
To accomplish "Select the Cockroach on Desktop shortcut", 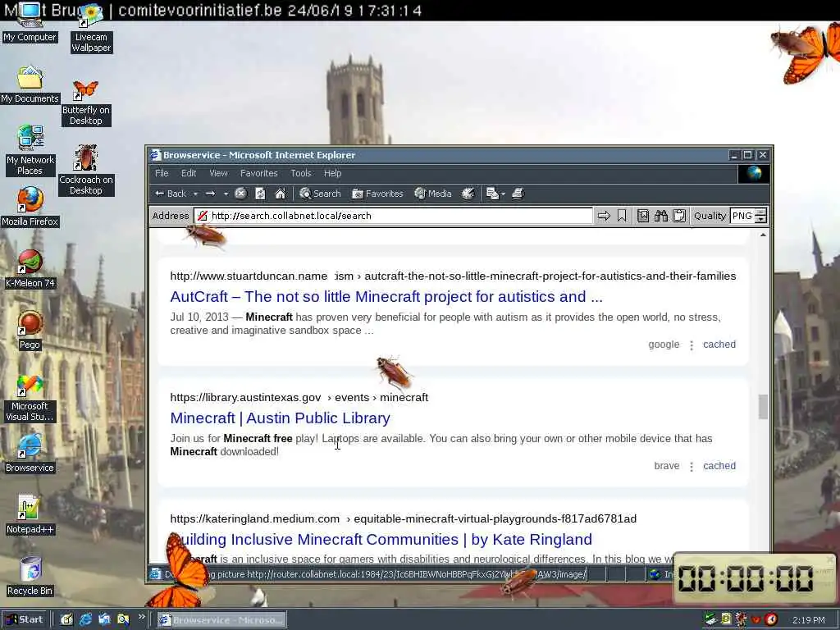I will (x=85, y=170).
